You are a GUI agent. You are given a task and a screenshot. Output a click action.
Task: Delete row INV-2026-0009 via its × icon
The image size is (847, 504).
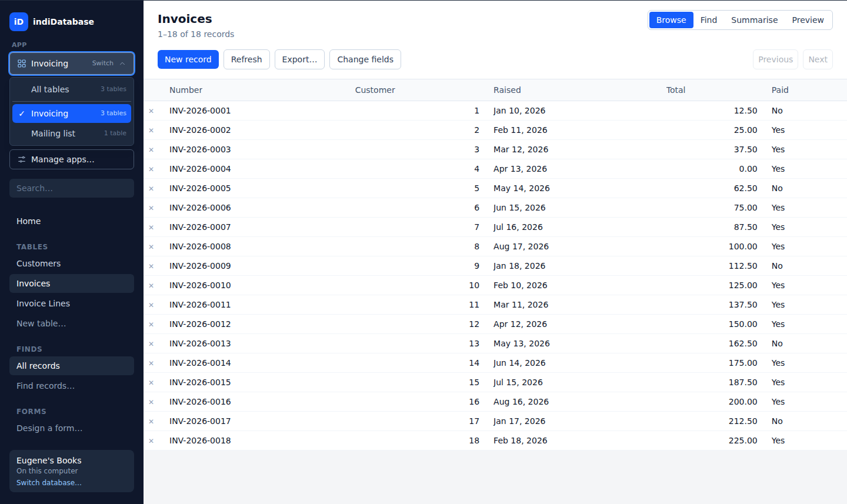click(151, 266)
